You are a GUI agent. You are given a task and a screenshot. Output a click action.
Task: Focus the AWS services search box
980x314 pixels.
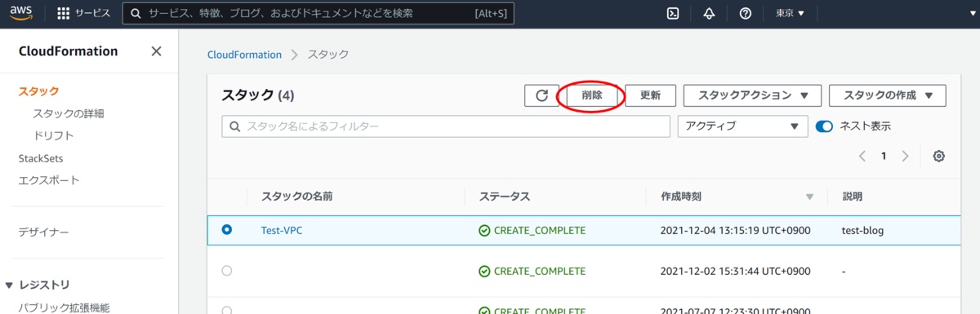point(318,13)
